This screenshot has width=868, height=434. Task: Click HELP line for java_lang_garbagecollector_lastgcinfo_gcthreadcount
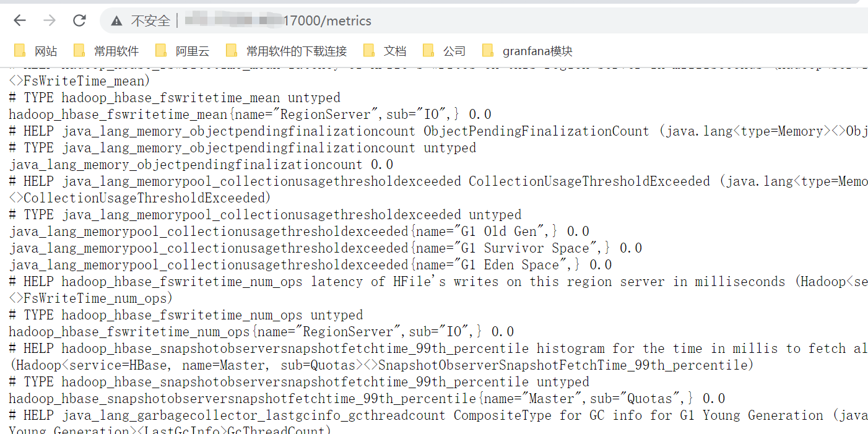tap(438, 415)
